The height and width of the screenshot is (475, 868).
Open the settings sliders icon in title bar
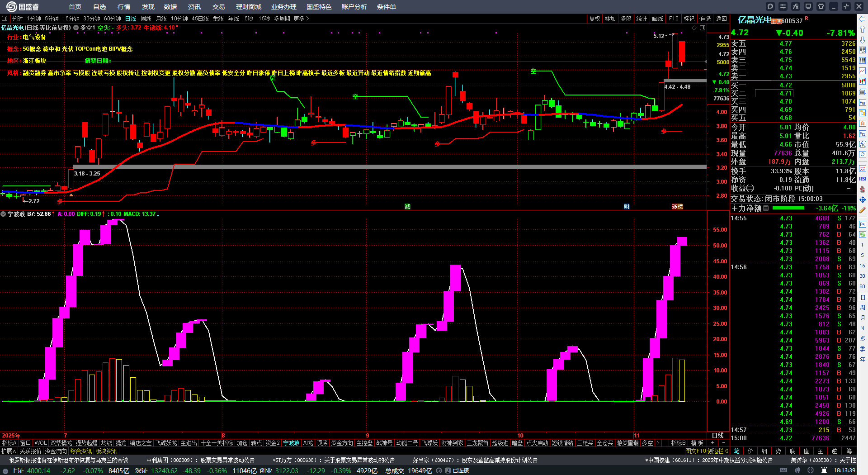point(783,6)
